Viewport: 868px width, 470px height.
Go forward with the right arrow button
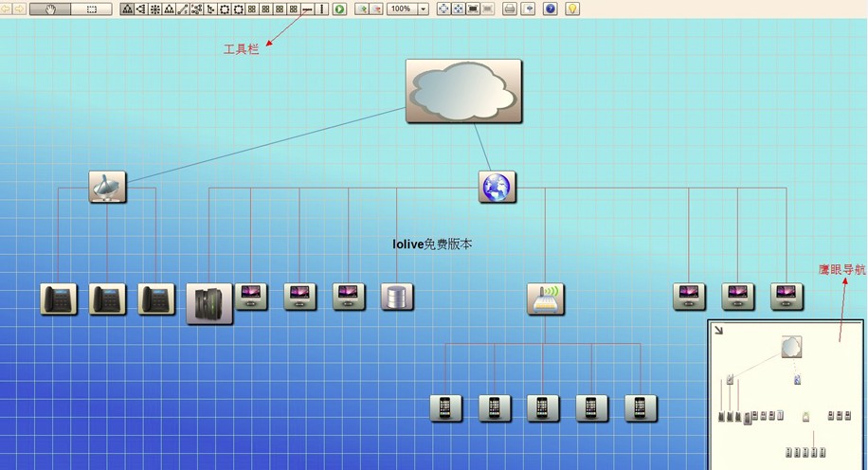[x=19, y=9]
